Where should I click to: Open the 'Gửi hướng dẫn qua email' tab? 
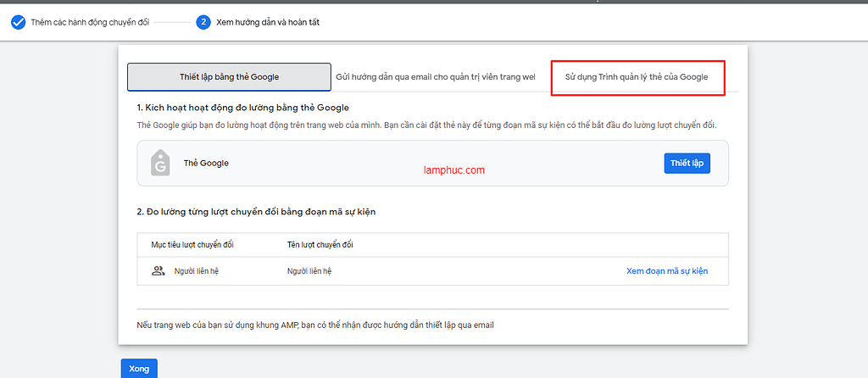click(x=436, y=77)
